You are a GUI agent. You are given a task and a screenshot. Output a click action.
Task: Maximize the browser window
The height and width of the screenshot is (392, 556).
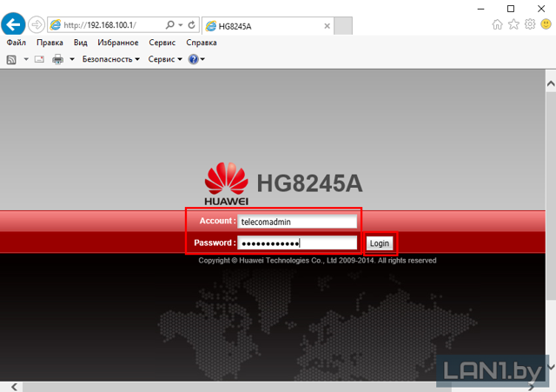point(511,9)
